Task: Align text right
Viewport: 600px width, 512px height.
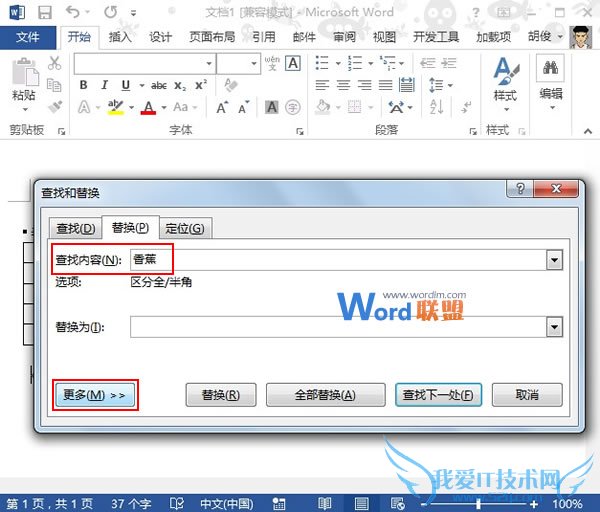Action: click(x=364, y=85)
